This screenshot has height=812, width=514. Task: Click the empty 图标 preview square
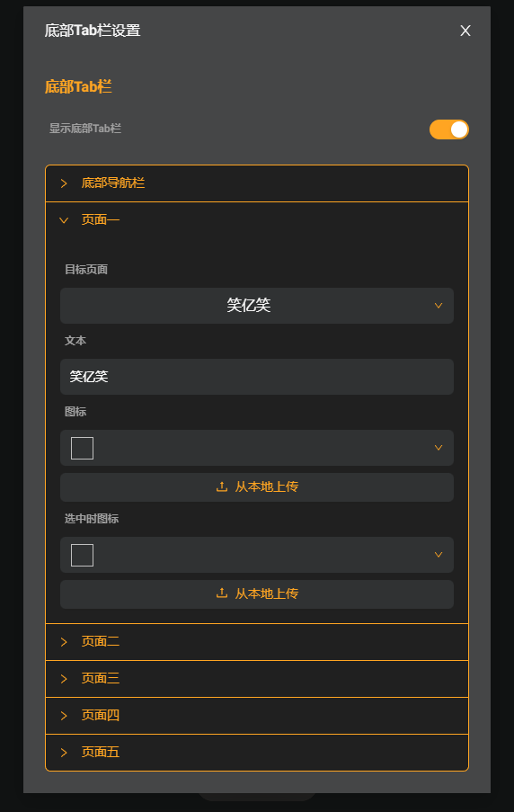tap(83, 448)
